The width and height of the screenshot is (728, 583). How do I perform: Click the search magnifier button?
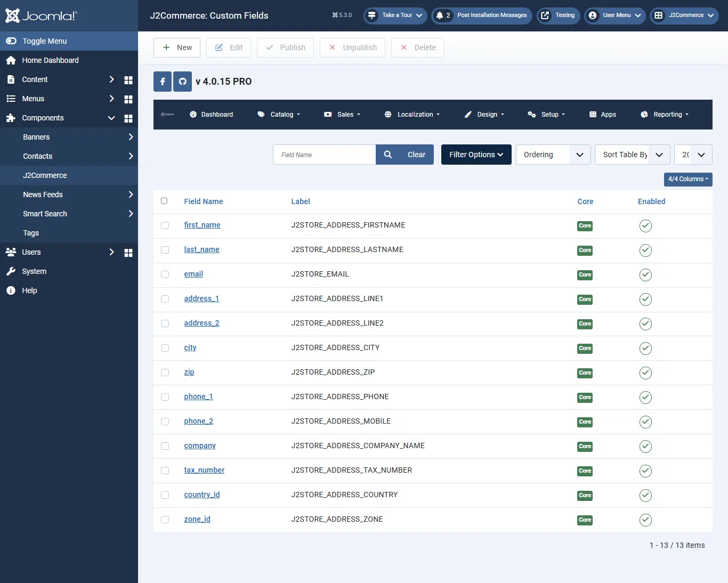388,155
